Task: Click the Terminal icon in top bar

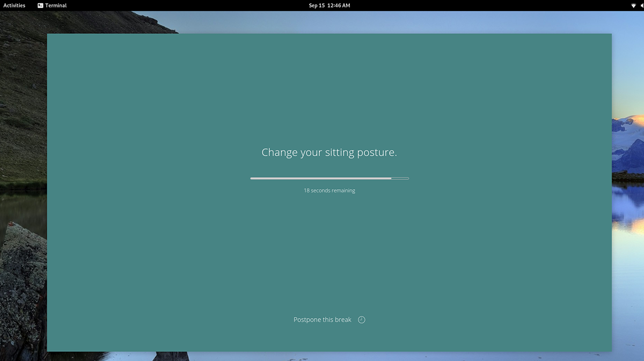Action: click(41, 5)
